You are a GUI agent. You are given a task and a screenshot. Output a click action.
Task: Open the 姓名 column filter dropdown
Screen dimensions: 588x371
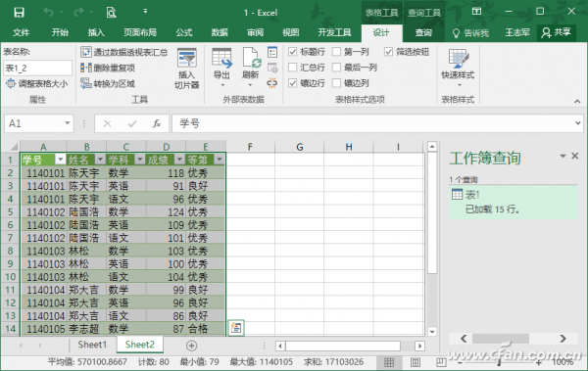tap(100, 160)
